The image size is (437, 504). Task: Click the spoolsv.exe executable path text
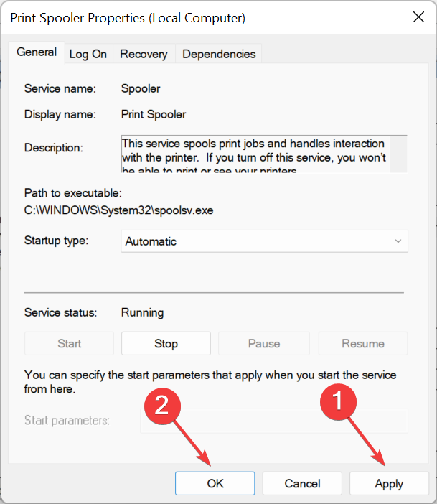point(119,210)
